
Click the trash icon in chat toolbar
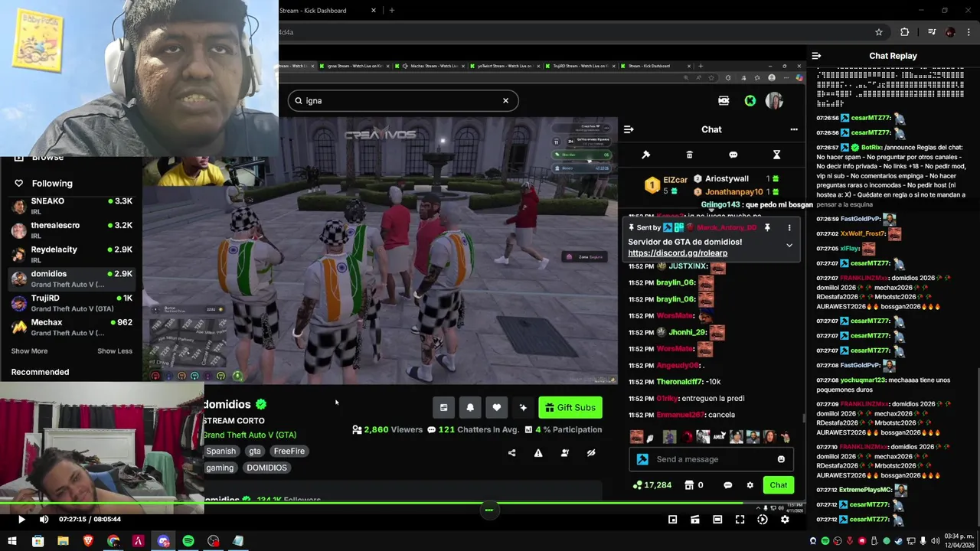click(x=689, y=155)
